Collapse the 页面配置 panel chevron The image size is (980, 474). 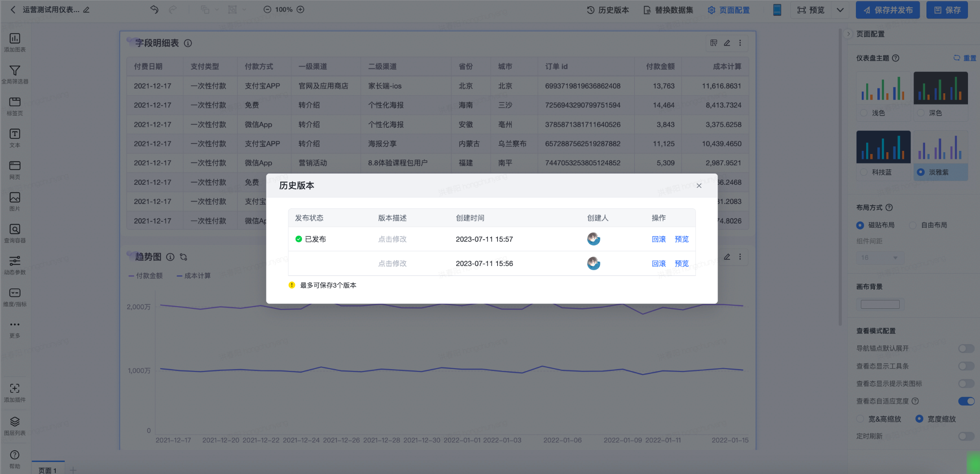click(x=849, y=34)
